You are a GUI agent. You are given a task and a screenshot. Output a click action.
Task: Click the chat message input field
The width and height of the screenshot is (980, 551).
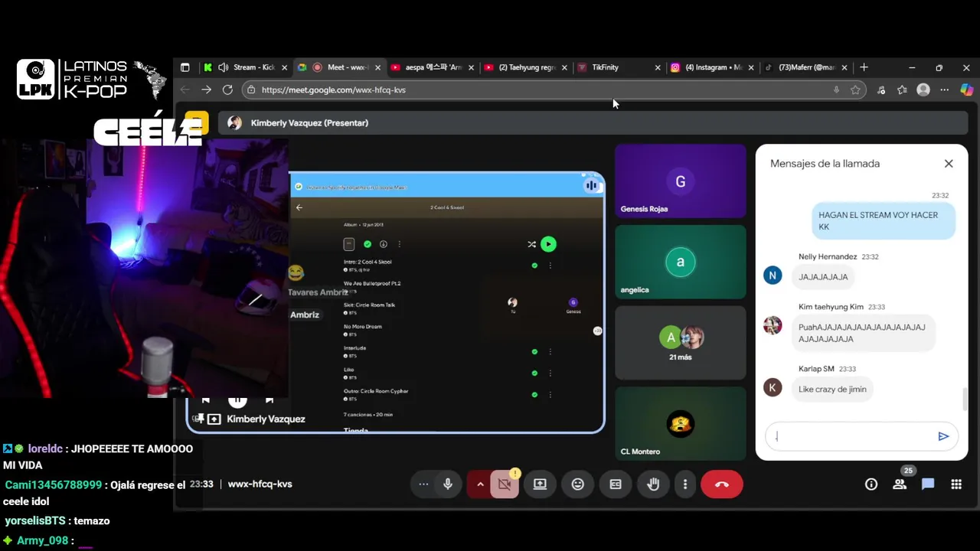click(x=850, y=436)
